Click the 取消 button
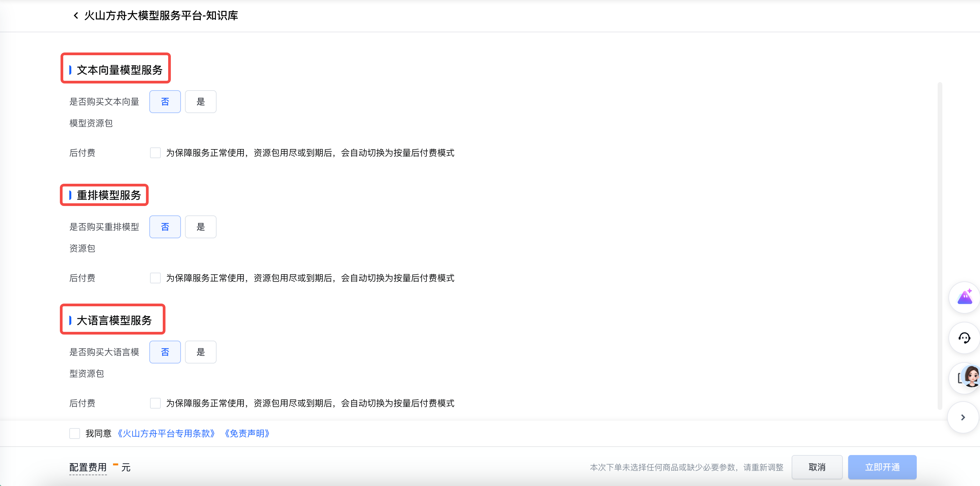Image resolution: width=980 pixels, height=486 pixels. [817, 467]
